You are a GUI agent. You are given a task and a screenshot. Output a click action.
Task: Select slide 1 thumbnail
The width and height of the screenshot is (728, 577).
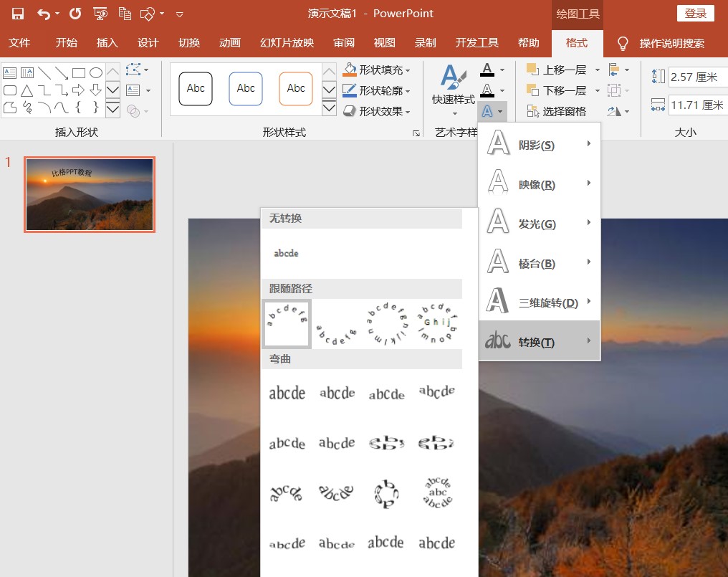90,194
